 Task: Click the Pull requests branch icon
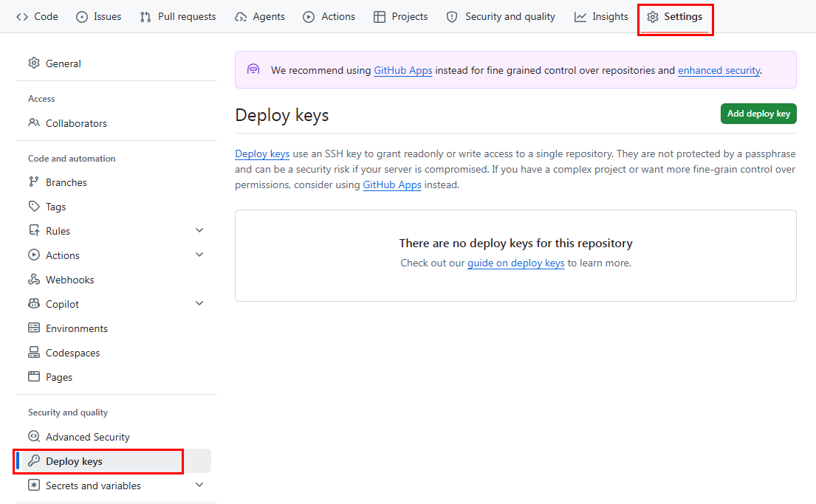pyautogui.click(x=145, y=17)
